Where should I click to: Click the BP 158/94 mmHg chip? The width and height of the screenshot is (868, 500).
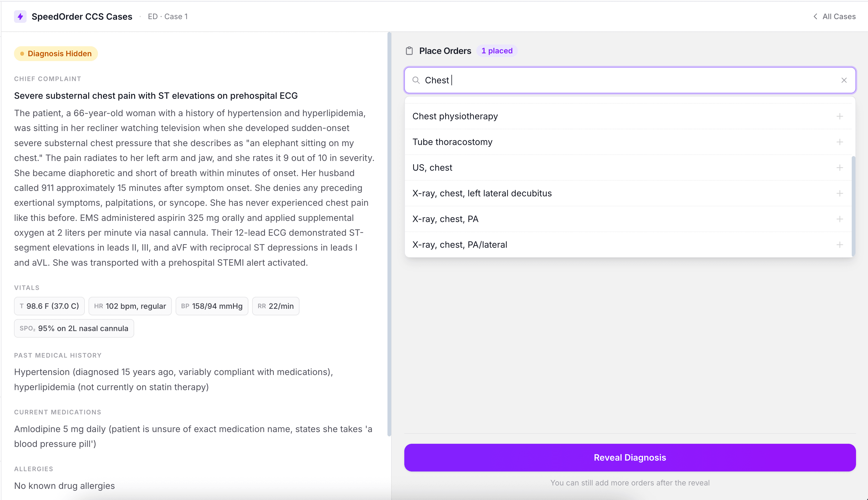tap(212, 306)
